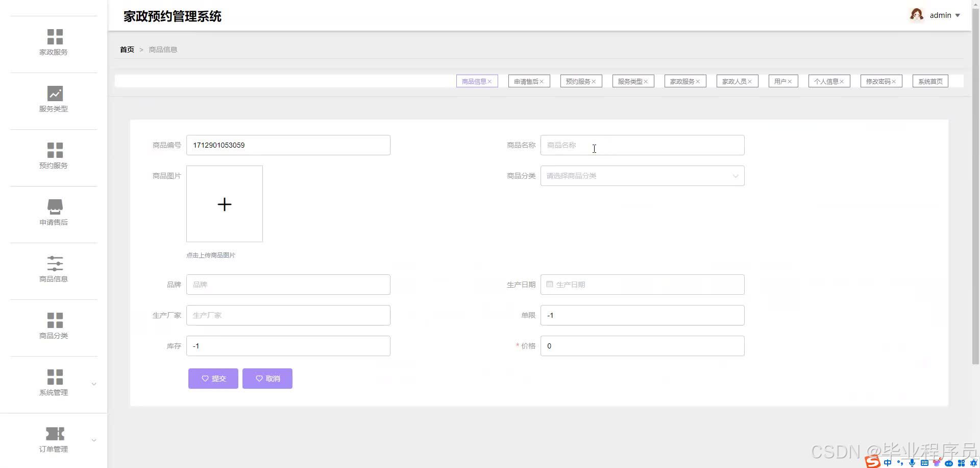Click 商品信息 breadcrumb text

click(163, 50)
